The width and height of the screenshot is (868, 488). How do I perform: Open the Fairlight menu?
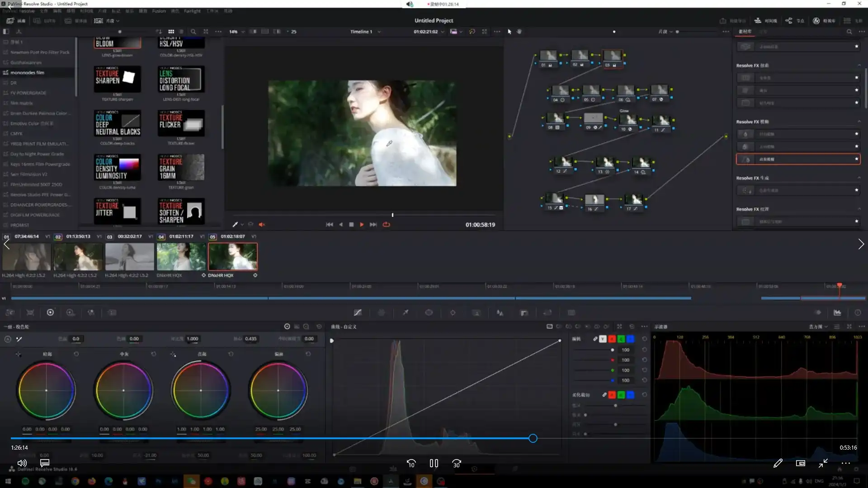point(192,11)
